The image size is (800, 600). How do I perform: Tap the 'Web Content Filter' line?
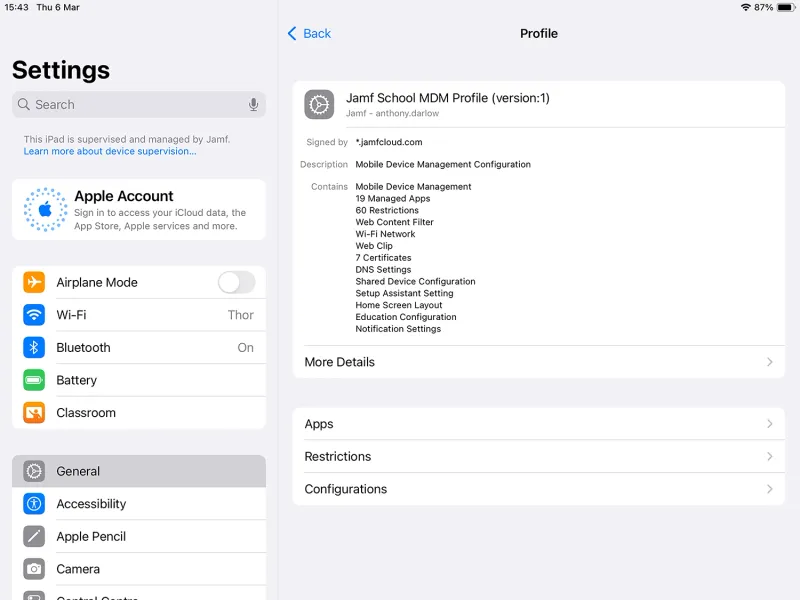tap(394, 222)
